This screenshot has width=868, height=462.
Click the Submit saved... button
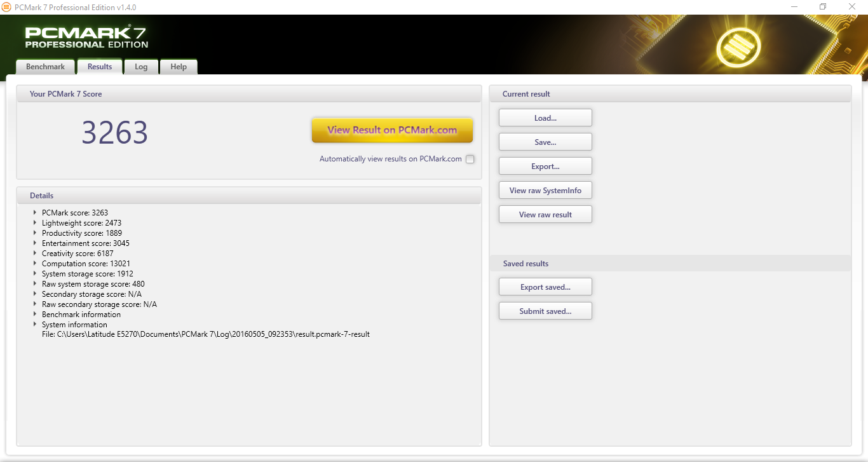tap(545, 311)
